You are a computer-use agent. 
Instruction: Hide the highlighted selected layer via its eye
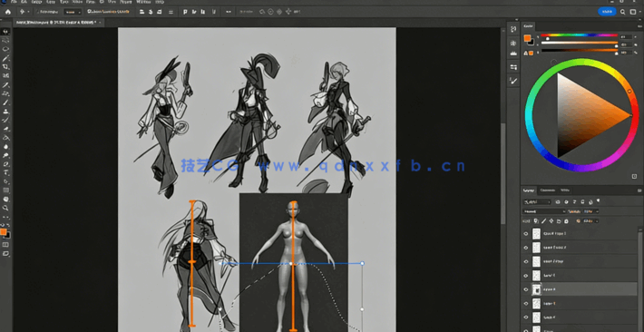click(x=526, y=289)
